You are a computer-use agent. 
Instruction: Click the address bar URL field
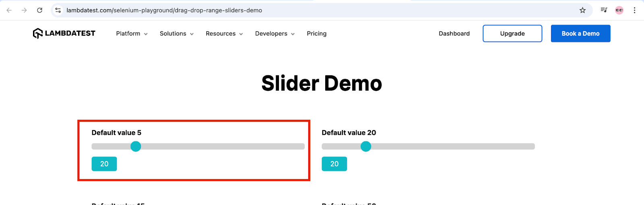(x=282, y=10)
